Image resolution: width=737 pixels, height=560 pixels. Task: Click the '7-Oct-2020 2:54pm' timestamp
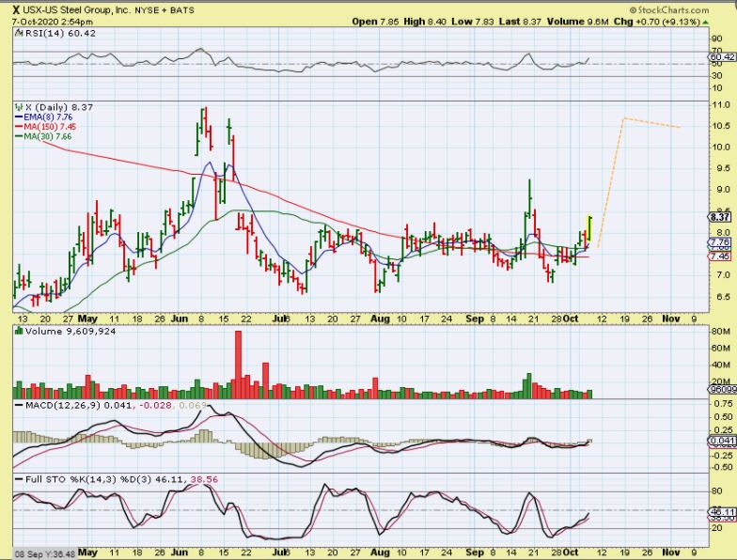pyautogui.click(x=53, y=22)
